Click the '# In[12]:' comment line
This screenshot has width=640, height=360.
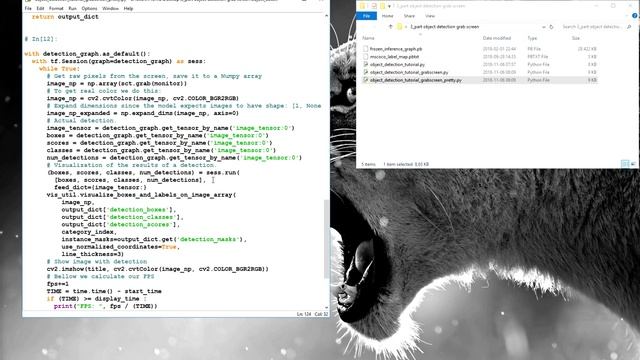(41, 39)
